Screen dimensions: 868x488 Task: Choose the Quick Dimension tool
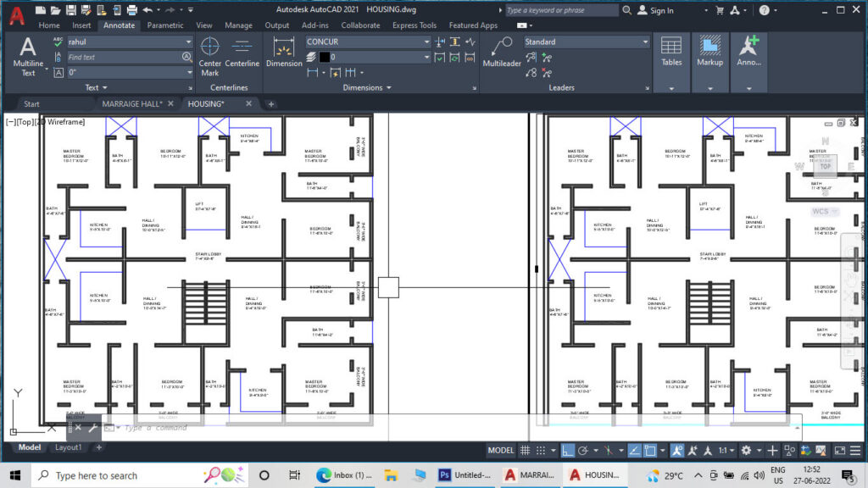[335, 73]
